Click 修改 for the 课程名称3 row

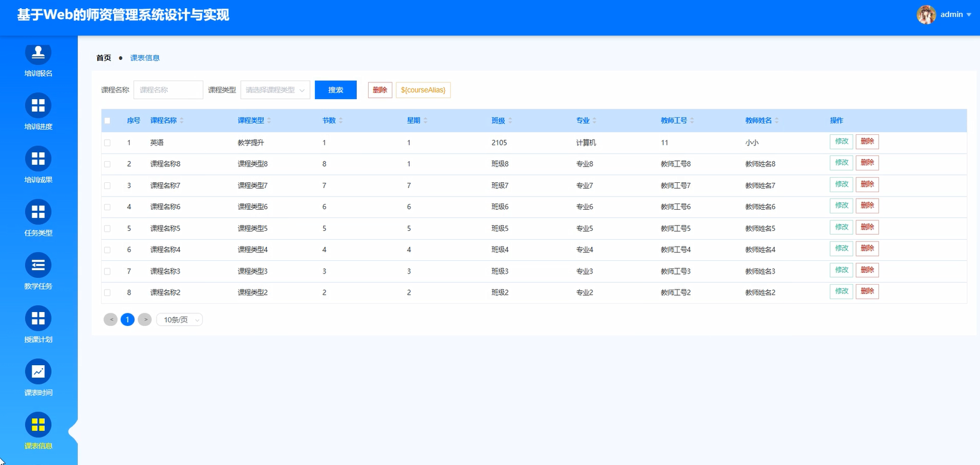842,270
